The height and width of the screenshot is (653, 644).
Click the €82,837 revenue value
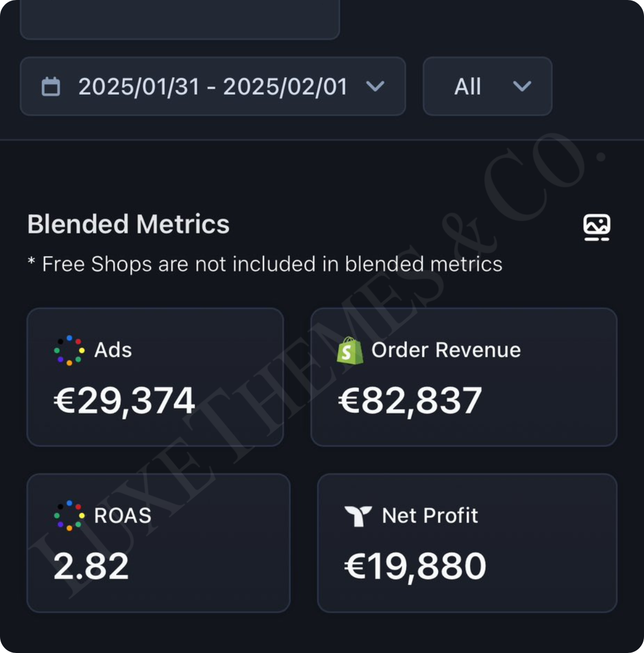[x=410, y=401]
